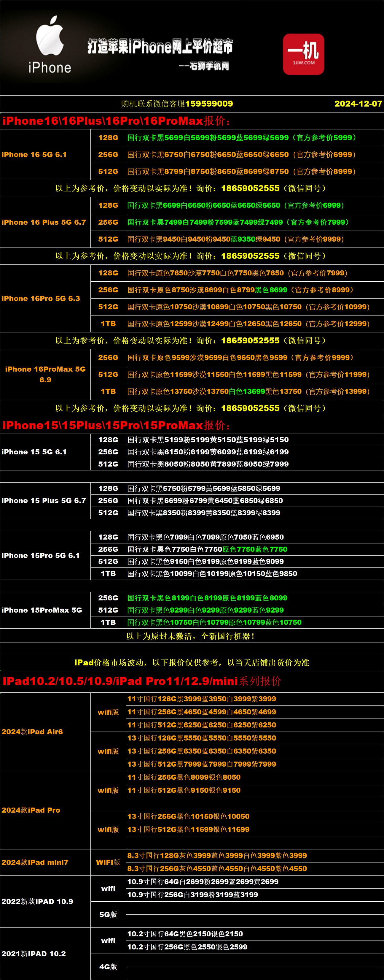Image resolution: width=384 pixels, height=980 pixels.
Task: Select 16ProMax 256G row 原色9599
Action: [254, 358]
